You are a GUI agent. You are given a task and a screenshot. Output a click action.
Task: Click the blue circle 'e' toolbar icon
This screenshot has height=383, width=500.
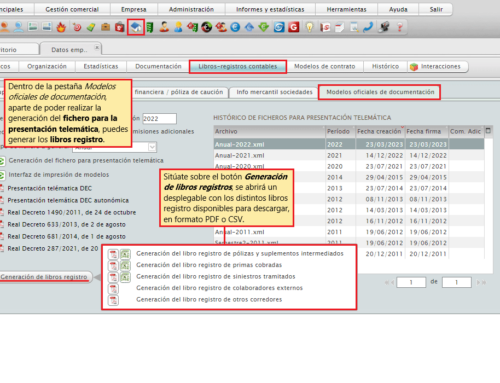pyautogui.click(x=235, y=27)
